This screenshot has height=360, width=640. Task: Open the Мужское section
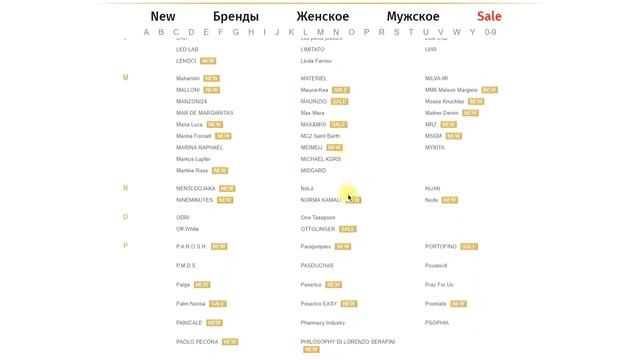(x=413, y=16)
